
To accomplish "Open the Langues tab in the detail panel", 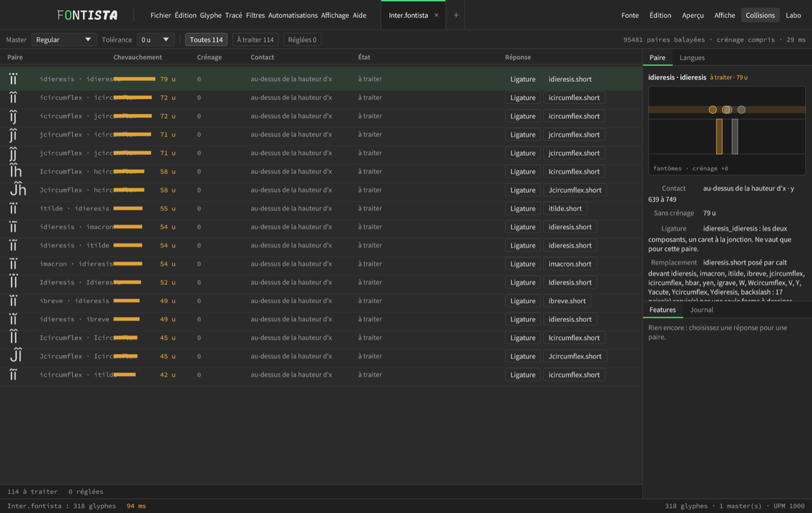I will (x=692, y=57).
